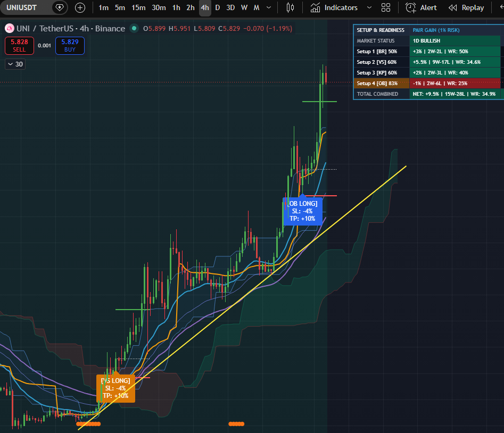Open the Indicators dialog
Image resolution: width=504 pixels, height=433 pixels.
334,7
